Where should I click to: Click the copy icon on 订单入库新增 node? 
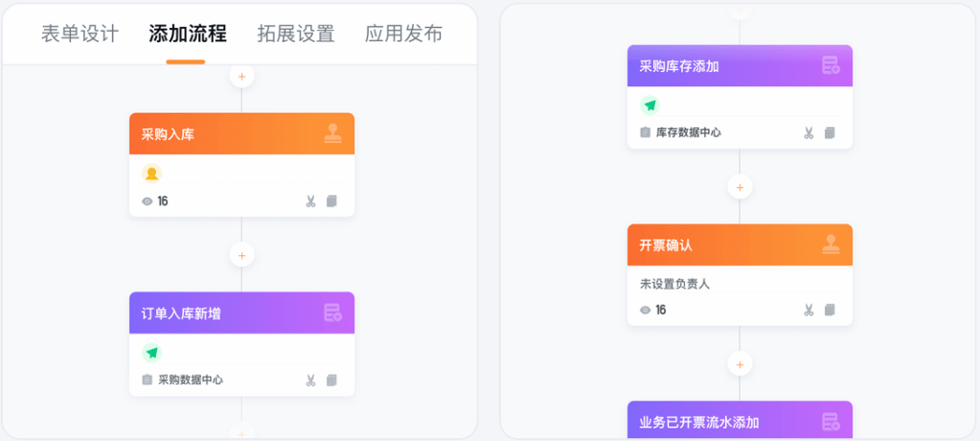point(331,381)
